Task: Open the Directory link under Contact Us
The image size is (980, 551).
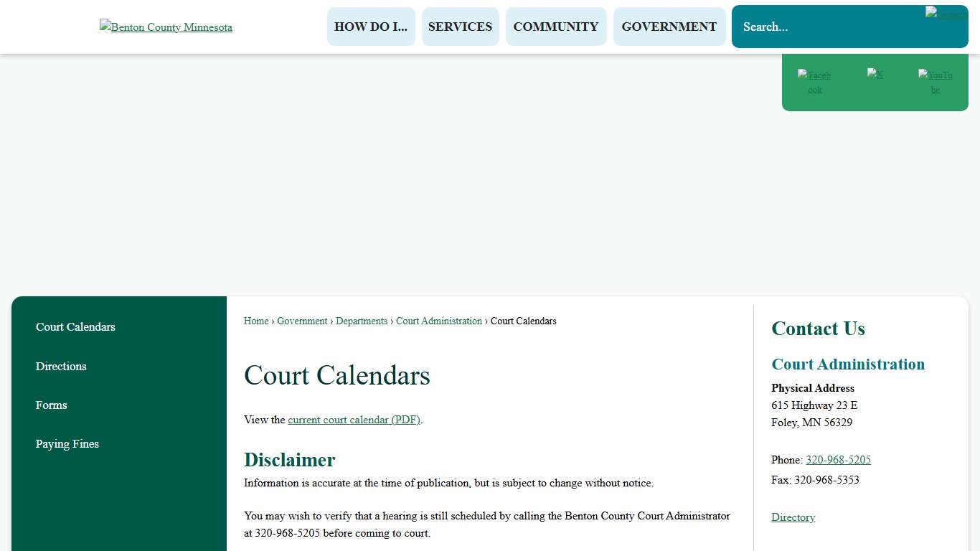Action: [793, 517]
